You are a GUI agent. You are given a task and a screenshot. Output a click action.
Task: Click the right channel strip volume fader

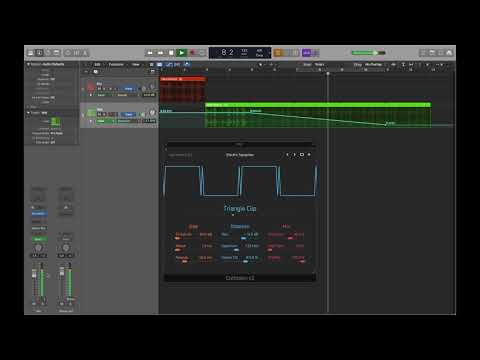62,272
